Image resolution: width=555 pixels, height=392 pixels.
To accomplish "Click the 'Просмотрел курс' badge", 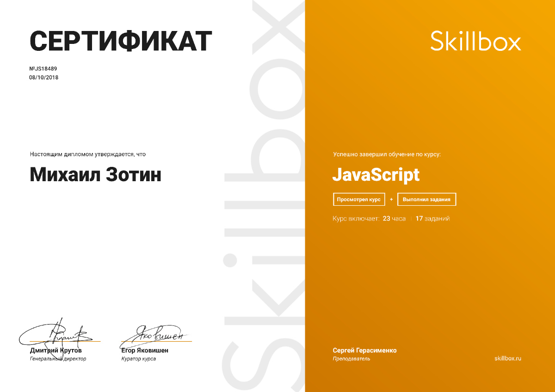I will click(x=359, y=199).
